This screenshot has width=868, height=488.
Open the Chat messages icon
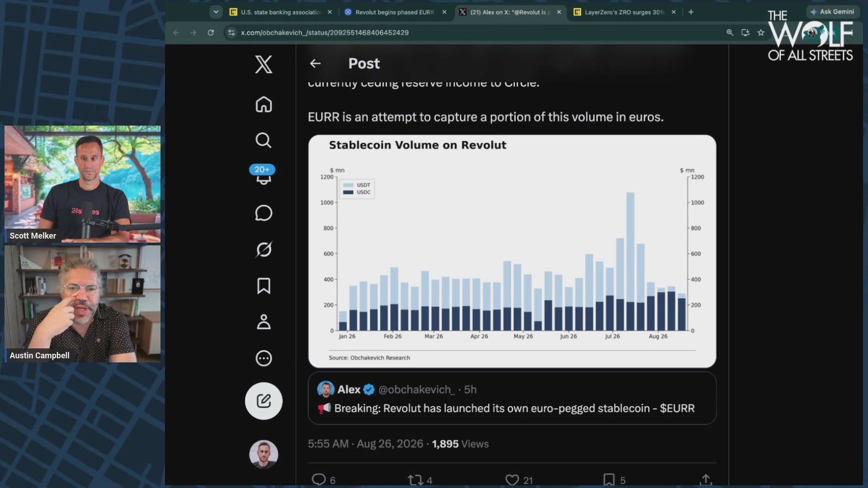264,213
